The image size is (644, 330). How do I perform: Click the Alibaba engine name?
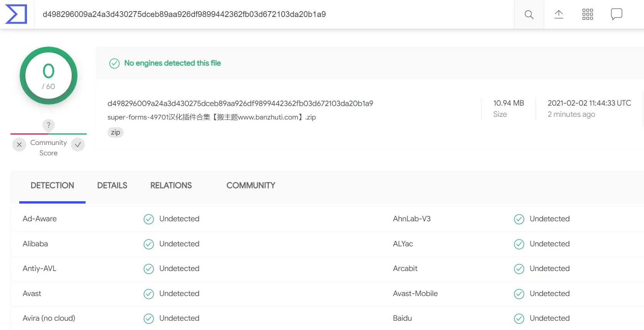click(35, 244)
